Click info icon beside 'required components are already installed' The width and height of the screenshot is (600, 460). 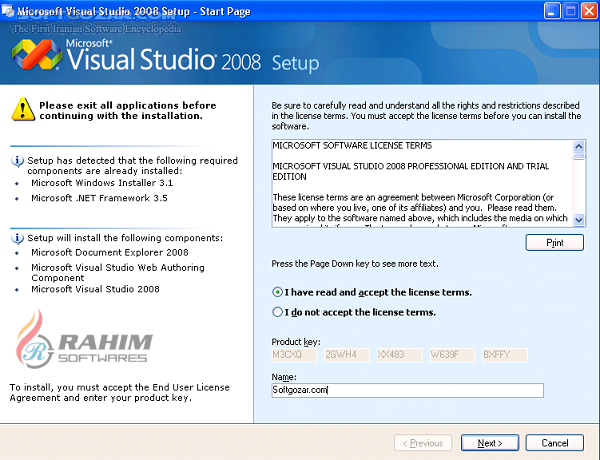point(17,161)
